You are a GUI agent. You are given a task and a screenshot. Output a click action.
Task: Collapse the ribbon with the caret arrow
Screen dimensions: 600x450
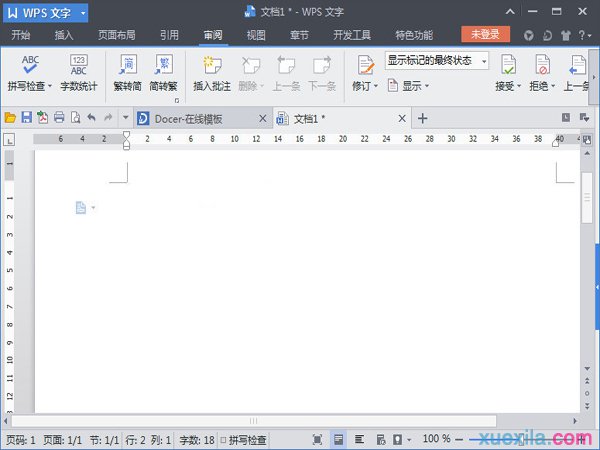tap(510, 12)
